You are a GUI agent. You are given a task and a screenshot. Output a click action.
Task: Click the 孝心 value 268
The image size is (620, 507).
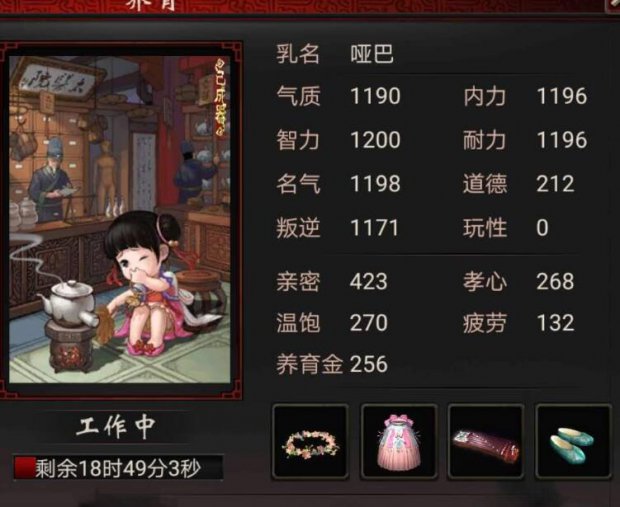[555, 282]
